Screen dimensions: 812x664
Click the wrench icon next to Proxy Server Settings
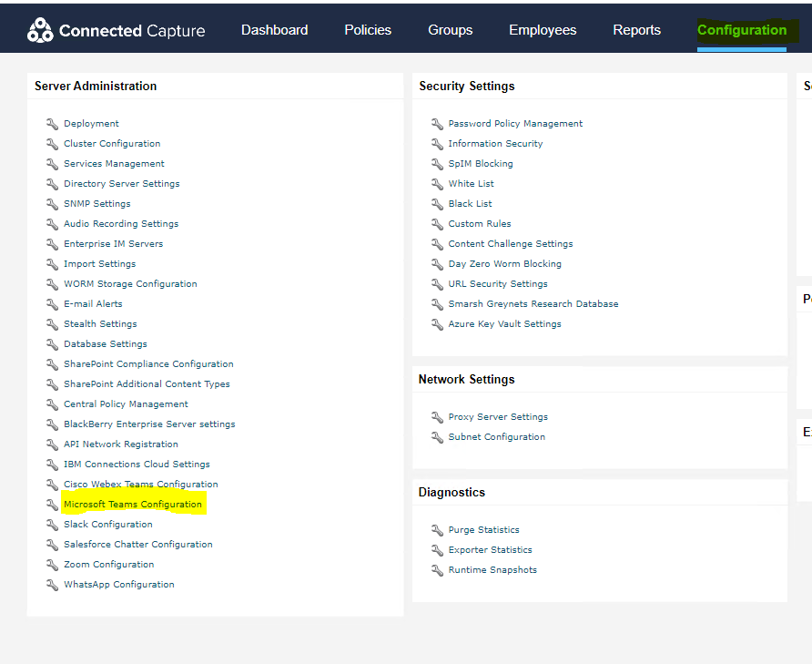437,417
